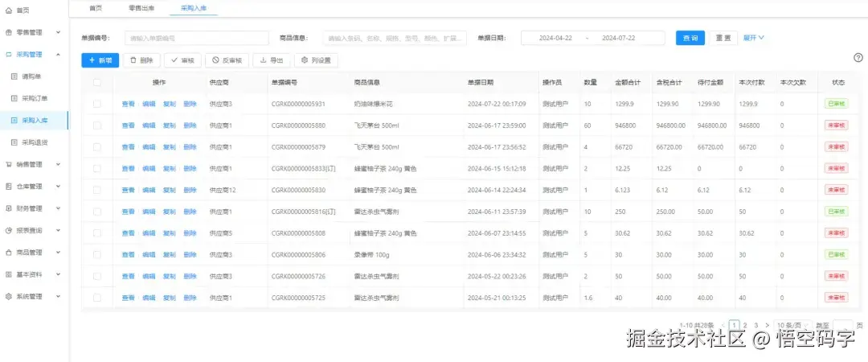Viewport: 868px width, 362px height.
Task: Expand the 财务管理 sidebar menu chevron
Action: point(58,208)
